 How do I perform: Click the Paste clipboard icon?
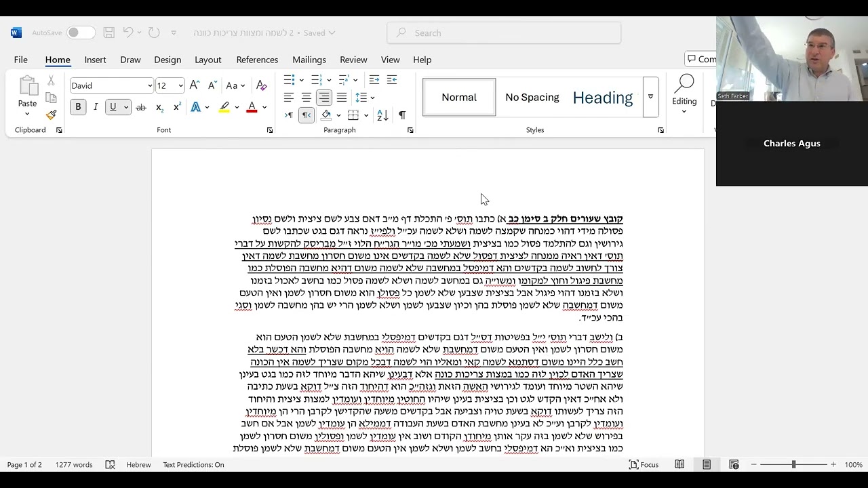click(28, 87)
